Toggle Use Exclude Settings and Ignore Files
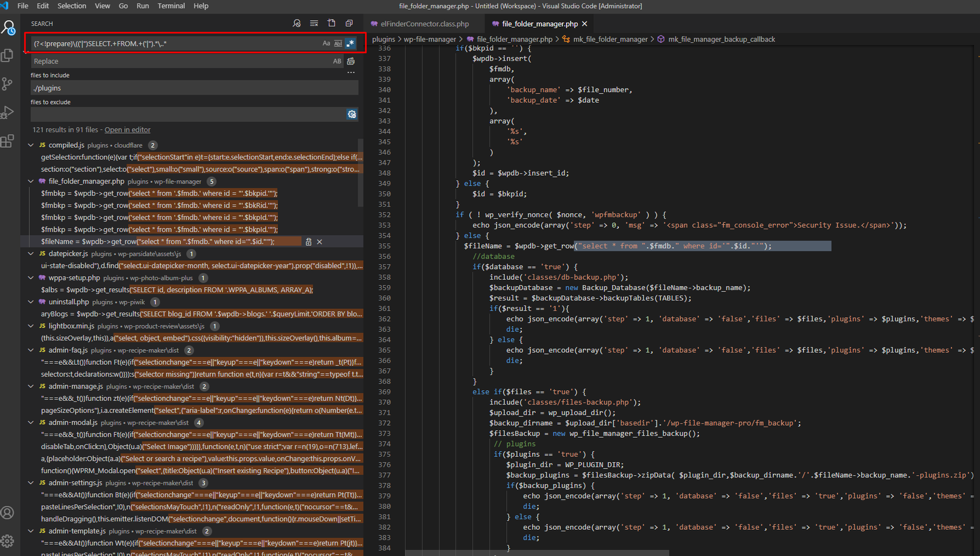The image size is (980, 556). click(352, 114)
